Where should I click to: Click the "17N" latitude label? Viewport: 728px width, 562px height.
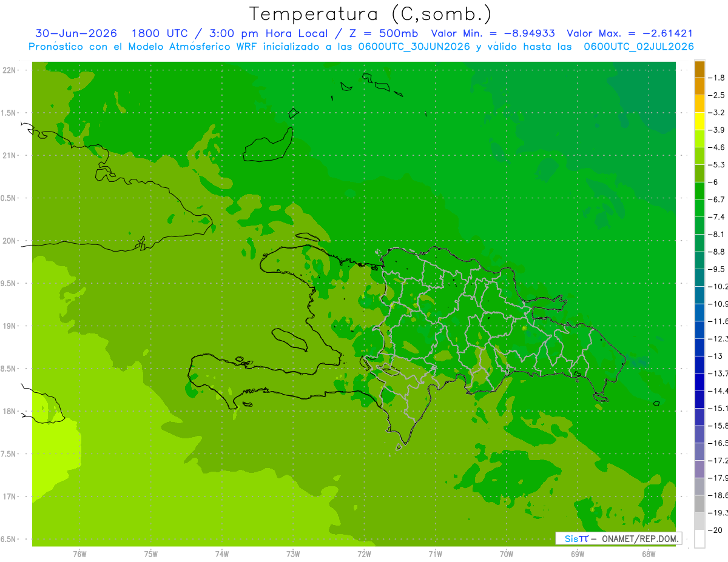pyautogui.click(x=10, y=497)
